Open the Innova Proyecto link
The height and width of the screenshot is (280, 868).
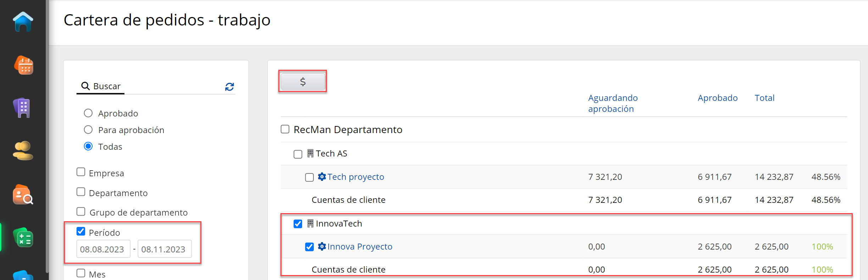tap(360, 247)
